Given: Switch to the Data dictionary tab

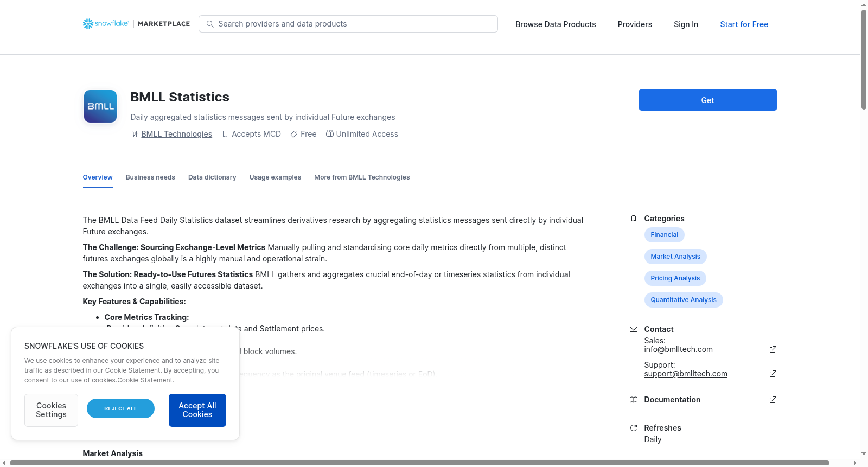Looking at the screenshot, I should (212, 177).
